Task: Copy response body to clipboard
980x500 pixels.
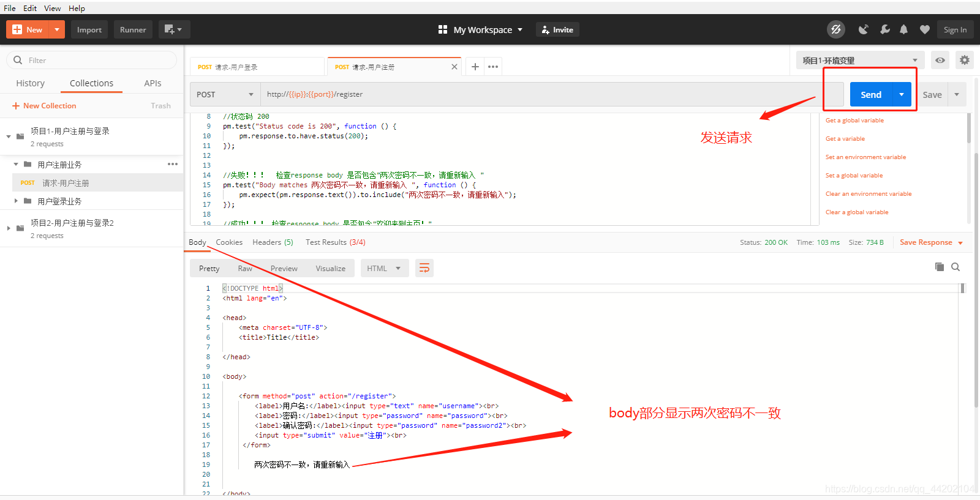Action: pos(940,267)
